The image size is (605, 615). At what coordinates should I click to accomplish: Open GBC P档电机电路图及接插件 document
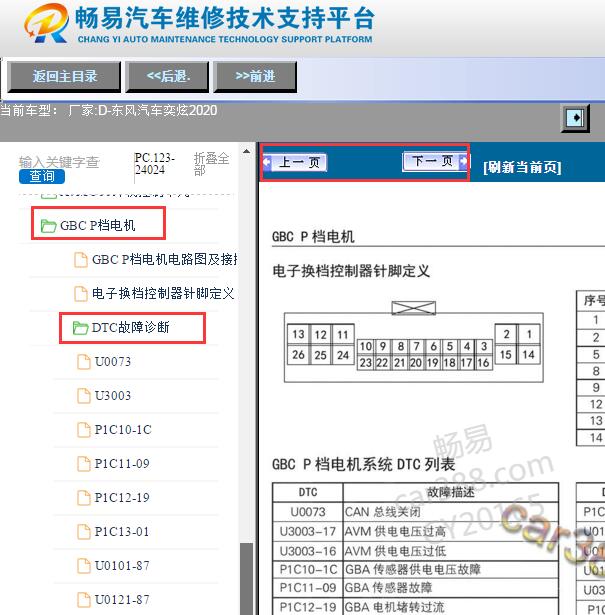(x=165, y=259)
